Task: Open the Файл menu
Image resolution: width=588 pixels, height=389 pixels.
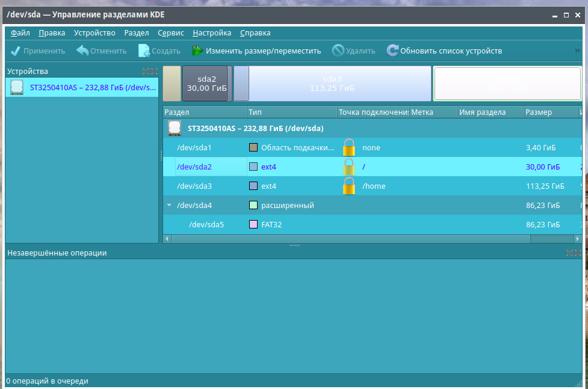Action: [20, 33]
